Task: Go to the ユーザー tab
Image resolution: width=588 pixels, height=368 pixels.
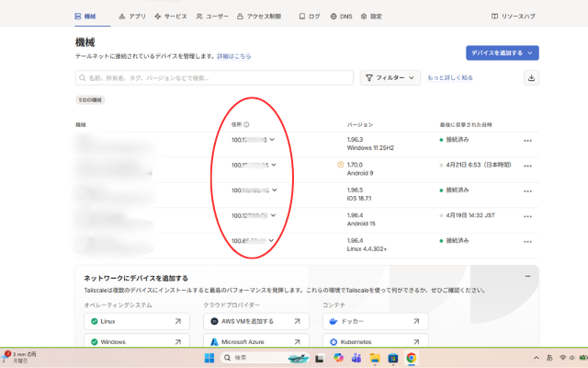Action: [x=211, y=17]
